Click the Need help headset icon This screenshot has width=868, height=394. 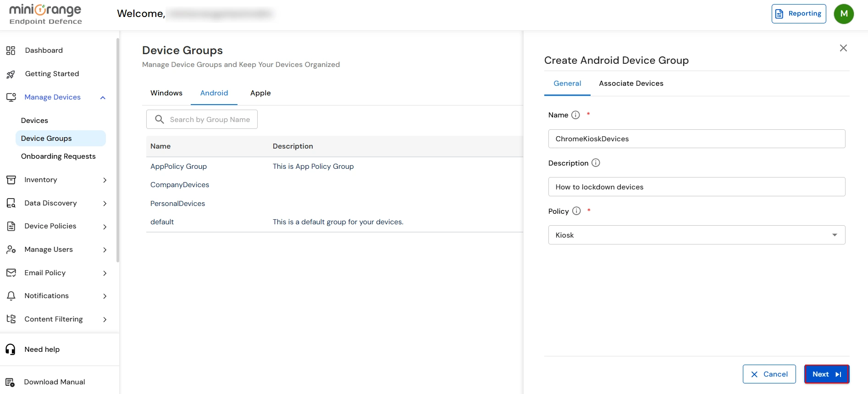click(11, 350)
